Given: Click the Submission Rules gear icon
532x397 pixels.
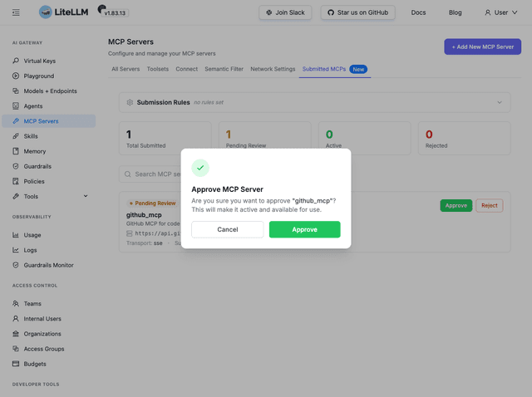Looking at the screenshot, I should pos(130,102).
